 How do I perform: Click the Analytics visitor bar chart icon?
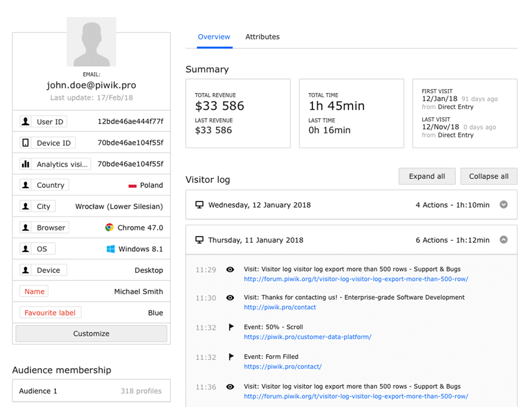click(25, 164)
